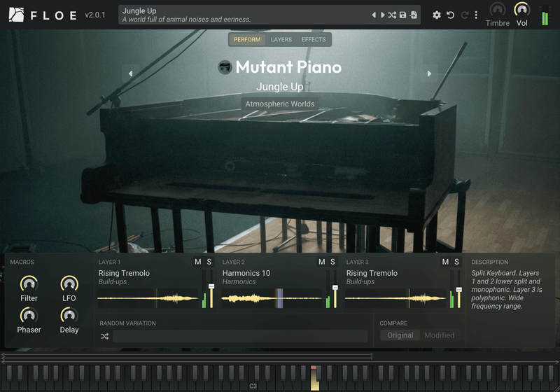Open Layer 3 Rising Tremolo instrument selector

372,273
